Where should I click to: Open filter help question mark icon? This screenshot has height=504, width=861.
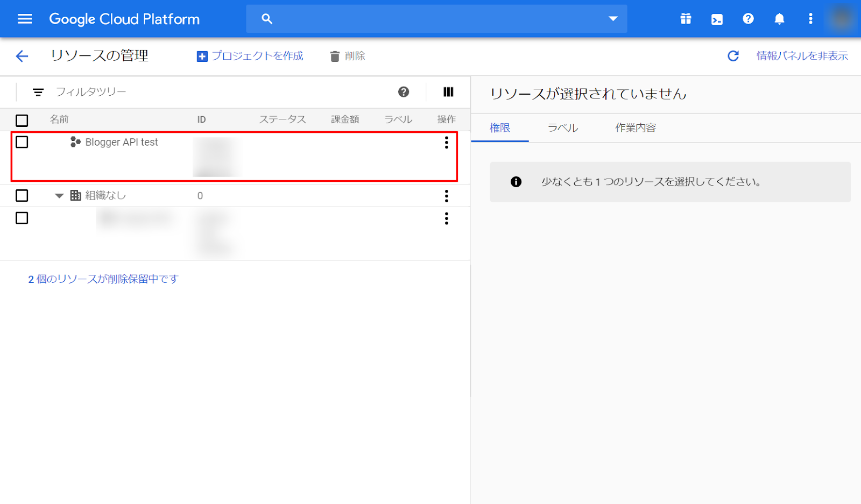pyautogui.click(x=404, y=92)
